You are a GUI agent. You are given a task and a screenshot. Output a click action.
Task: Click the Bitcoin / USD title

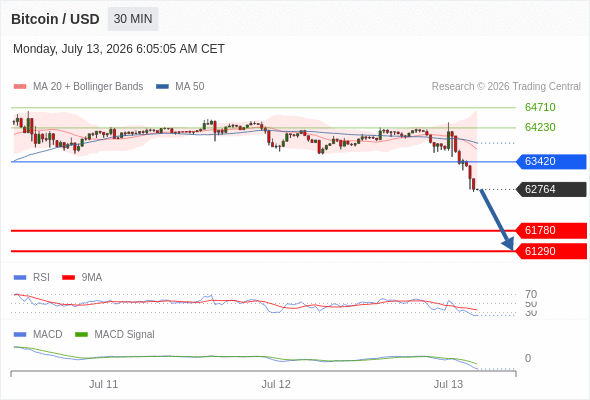click(55, 19)
